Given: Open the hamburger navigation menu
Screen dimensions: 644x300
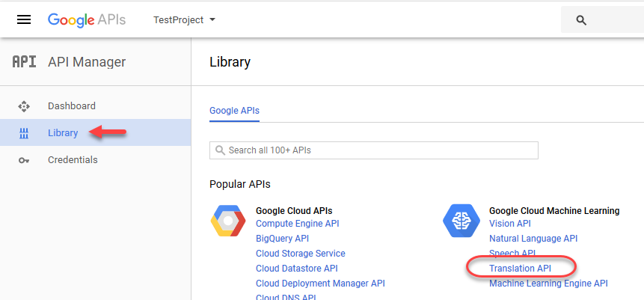Looking at the screenshot, I should (x=24, y=20).
